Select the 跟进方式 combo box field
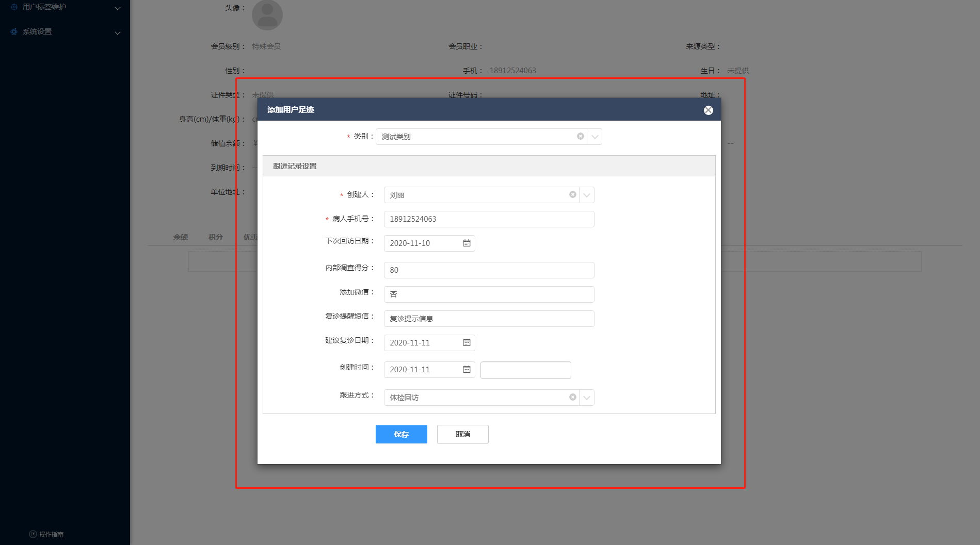Screen dimensions: 980x545 pos(489,398)
